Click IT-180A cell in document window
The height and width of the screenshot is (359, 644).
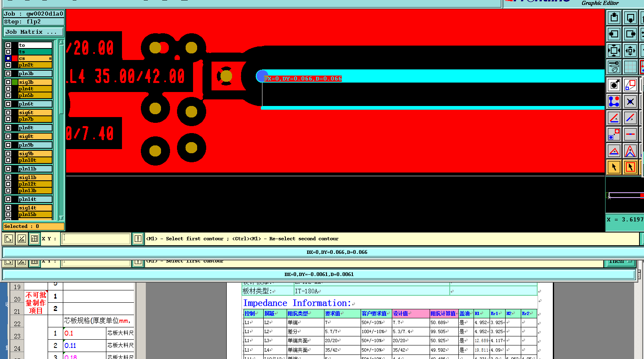pos(371,291)
